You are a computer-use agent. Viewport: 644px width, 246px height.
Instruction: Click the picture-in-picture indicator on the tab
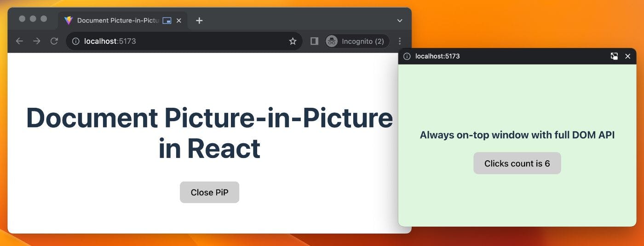[167, 21]
